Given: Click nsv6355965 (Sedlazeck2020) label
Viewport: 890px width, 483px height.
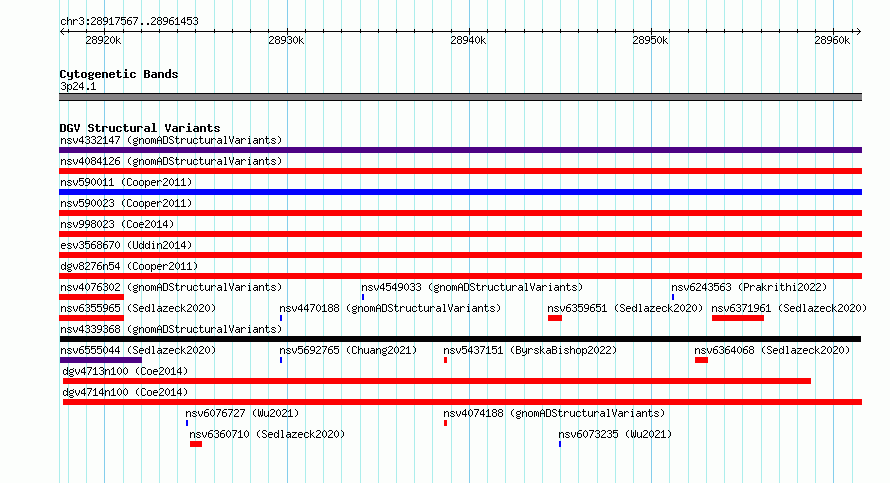Looking at the screenshot, I should (138, 308).
